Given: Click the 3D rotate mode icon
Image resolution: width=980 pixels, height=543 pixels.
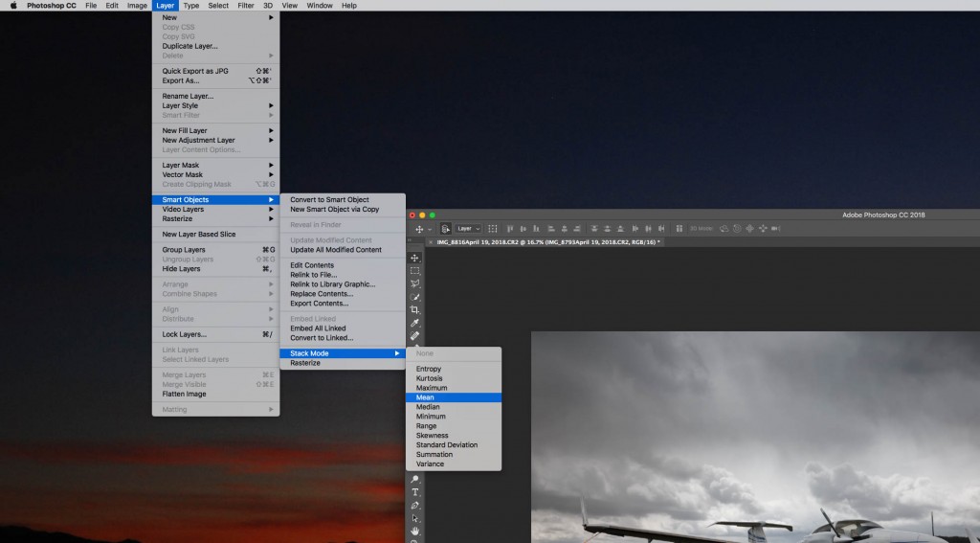Looking at the screenshot, I should (x=724, y=228).
